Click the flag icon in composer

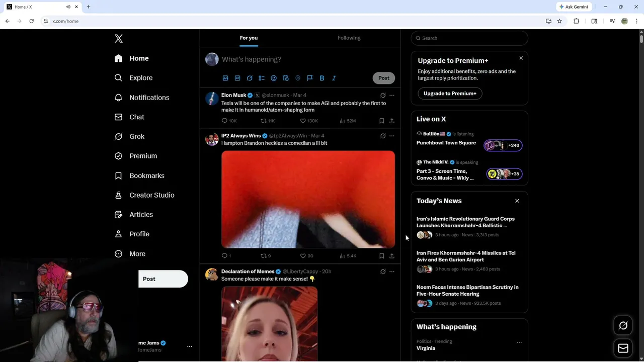pos(310,78)
